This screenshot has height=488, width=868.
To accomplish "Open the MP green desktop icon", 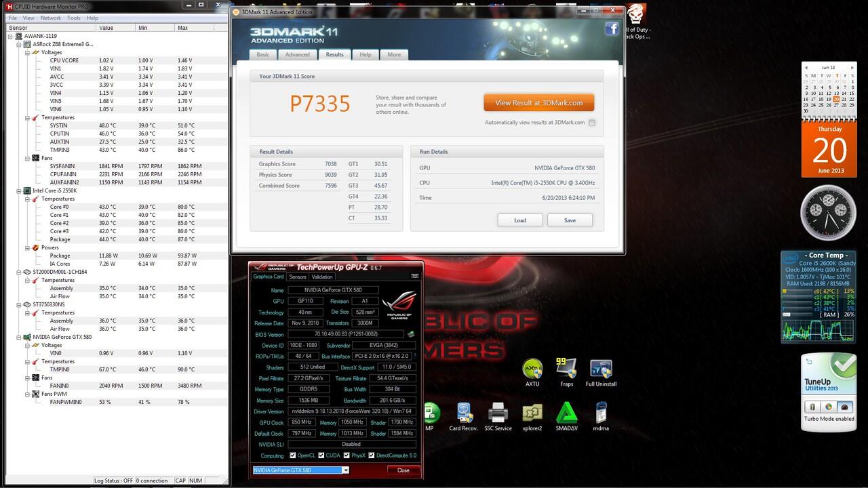I will [x=431, y=416].
